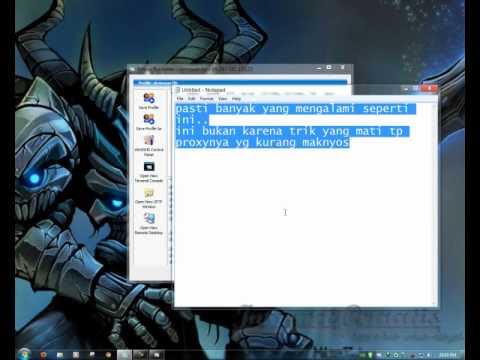This screenshot has height=360, width=480.
Task: Open New SFTP Window icon
Action: pyautogui.click(x=149, y=193)
